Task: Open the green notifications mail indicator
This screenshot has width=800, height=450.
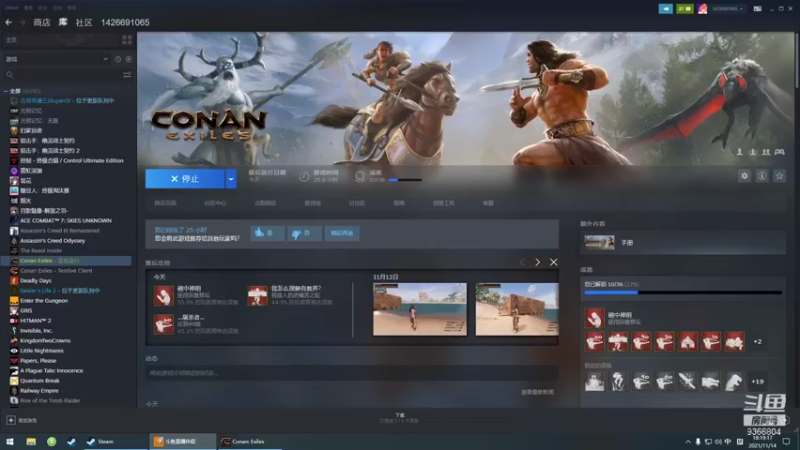Action: click(x=684, y=9)
